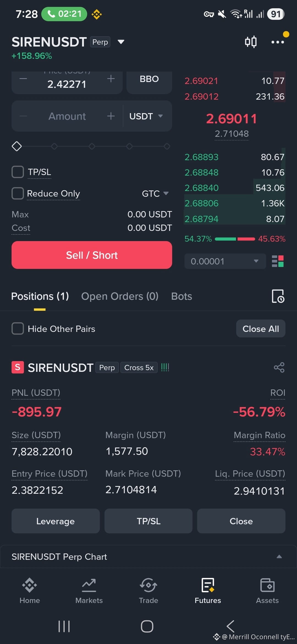Open the GTC time-in-force dropdown
The height and width of the screenshot is (644, 297).
pos(155,193)
